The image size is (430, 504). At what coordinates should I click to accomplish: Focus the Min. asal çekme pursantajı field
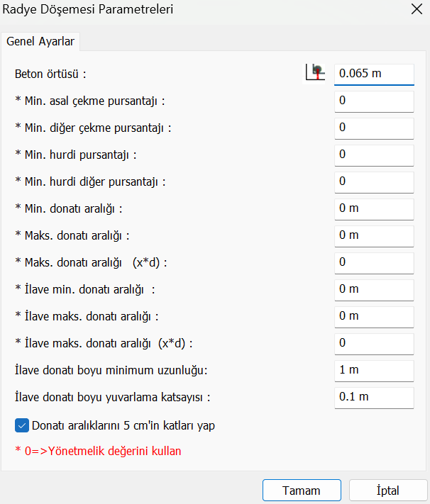click(373, 101)
